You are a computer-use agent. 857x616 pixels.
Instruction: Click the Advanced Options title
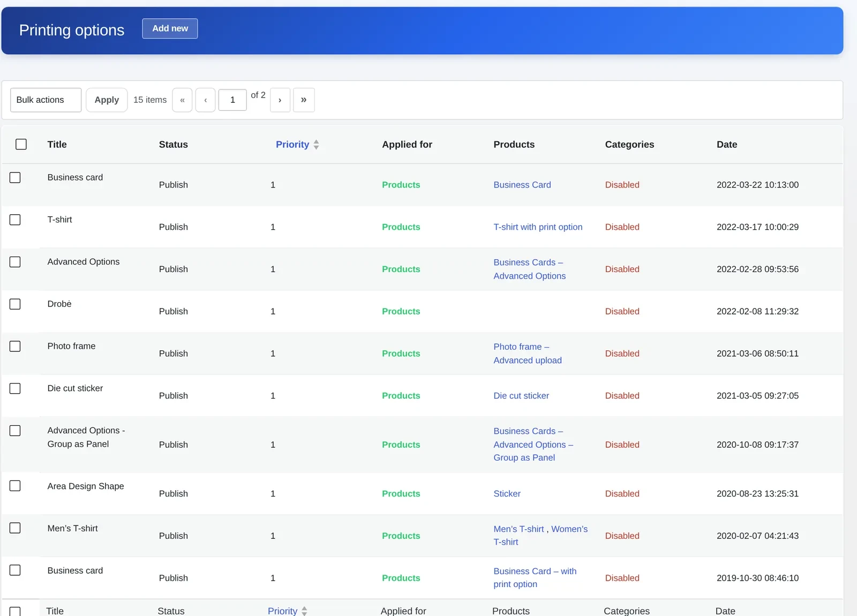84,262
